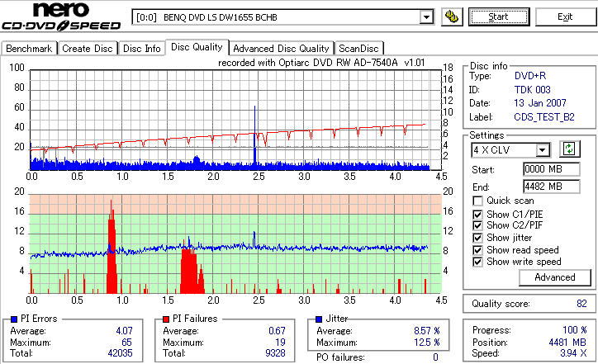Click the Progress value 100 %
The width and height of the screenshot is (598, 364).
575,330
